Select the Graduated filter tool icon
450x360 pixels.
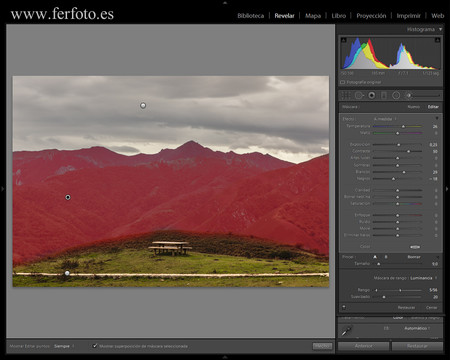click(384, 96)
